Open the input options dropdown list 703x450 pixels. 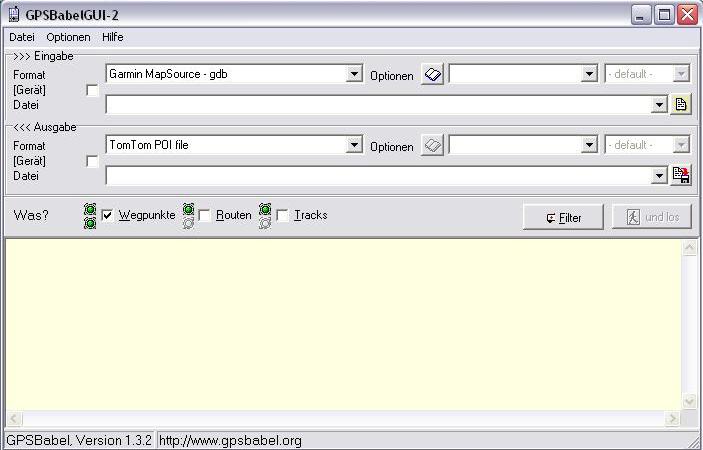tap(589, 74)
